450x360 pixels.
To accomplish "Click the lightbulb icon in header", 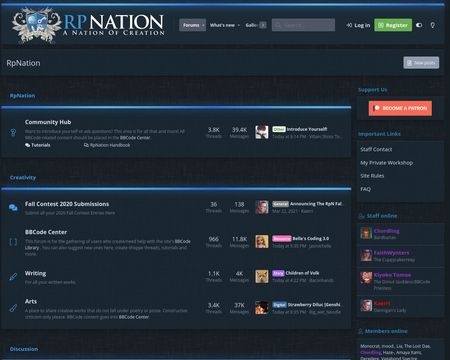I will click(x=432, y=25).
